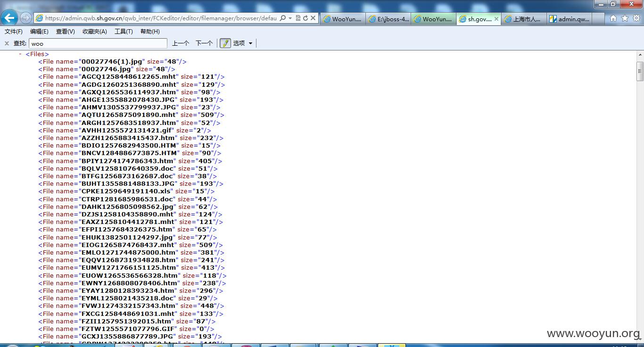Viewport: 644px width, 347px height.
Task: Click file name BTFG1256873162687.doc
Action: [127, 176]
